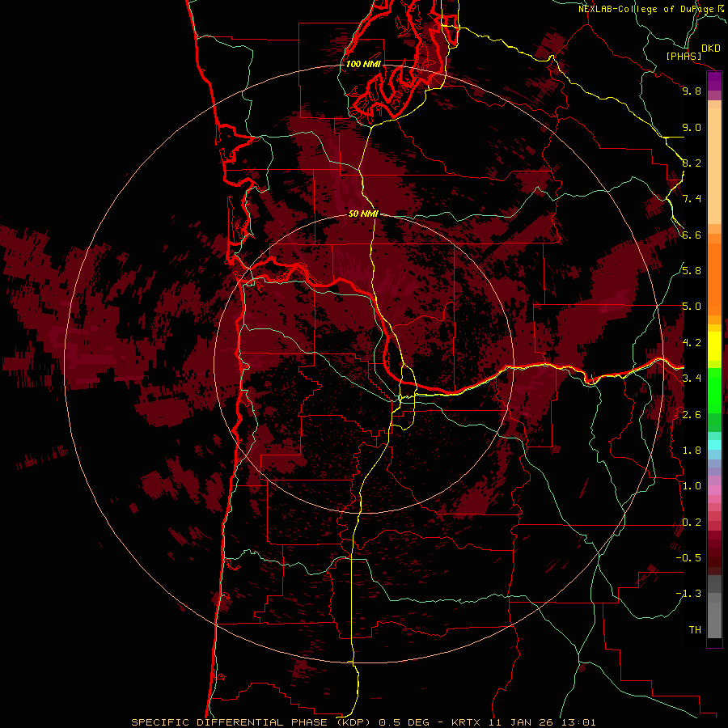This screenshot has height=728, width=728.
Task: Click the 5.8 scale value
Action: (692, 271)
